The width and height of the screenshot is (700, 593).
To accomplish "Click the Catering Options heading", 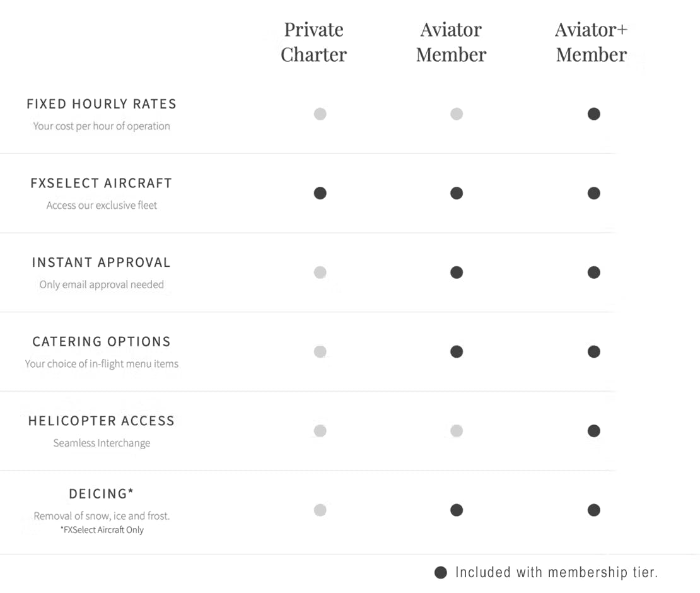I will 102,342.
